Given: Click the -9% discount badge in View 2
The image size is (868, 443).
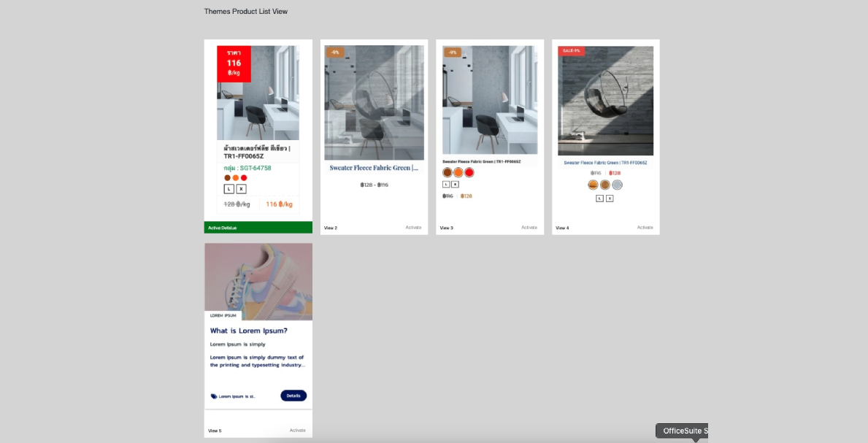Looking at the screenshot, I should [x=334, y=53].
